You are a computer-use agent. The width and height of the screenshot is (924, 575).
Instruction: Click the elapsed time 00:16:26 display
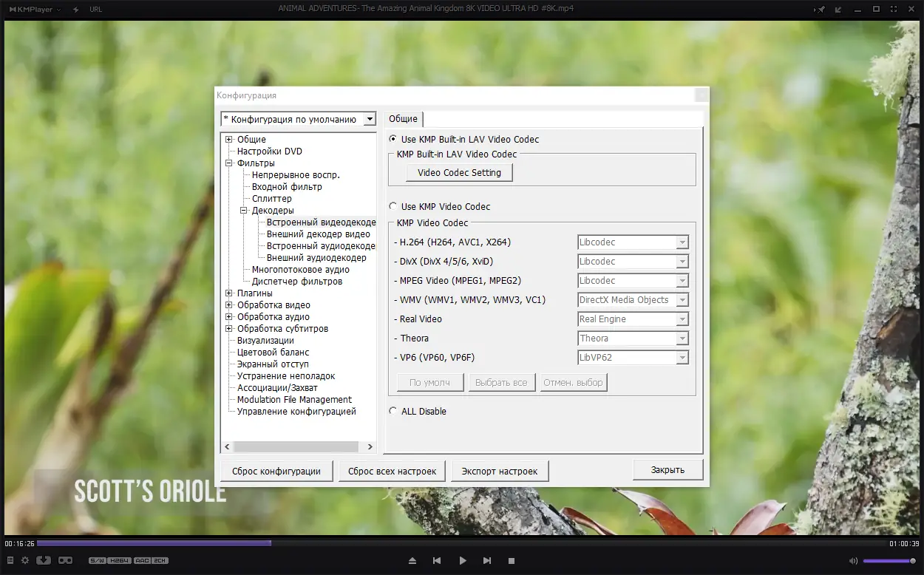point(19,544)
